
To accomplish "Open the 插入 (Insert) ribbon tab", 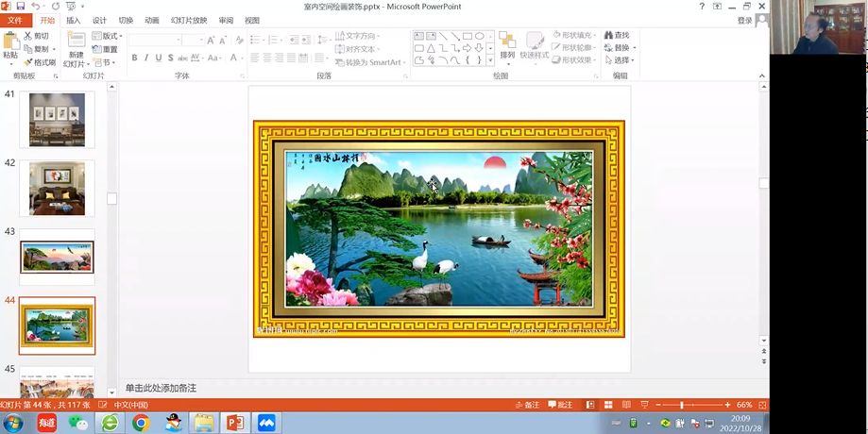I will click(73, 20).
